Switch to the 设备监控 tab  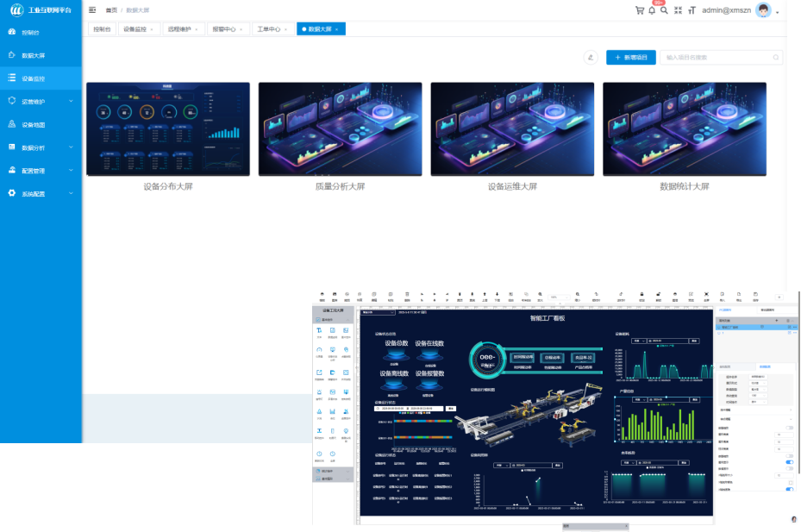(138, 29)
